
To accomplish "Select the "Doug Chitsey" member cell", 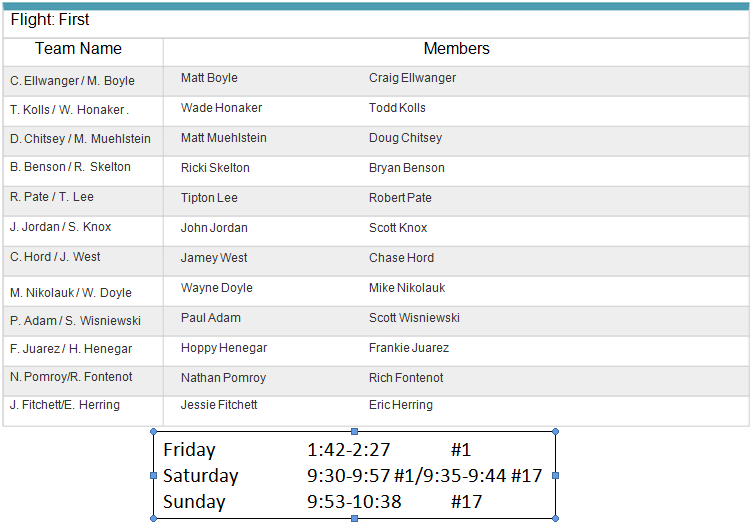I will [x=405, y=138].
